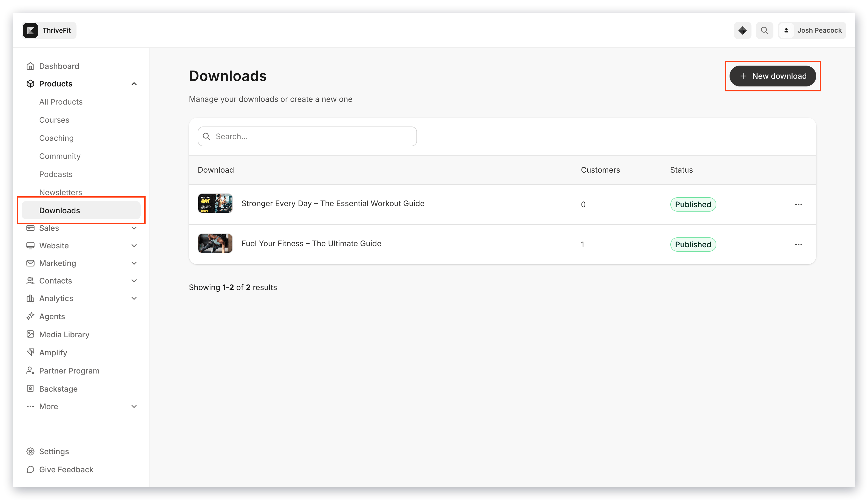868x500 pixels.
Task: Click the Marketing envelope icon
Action: (30, 263)
